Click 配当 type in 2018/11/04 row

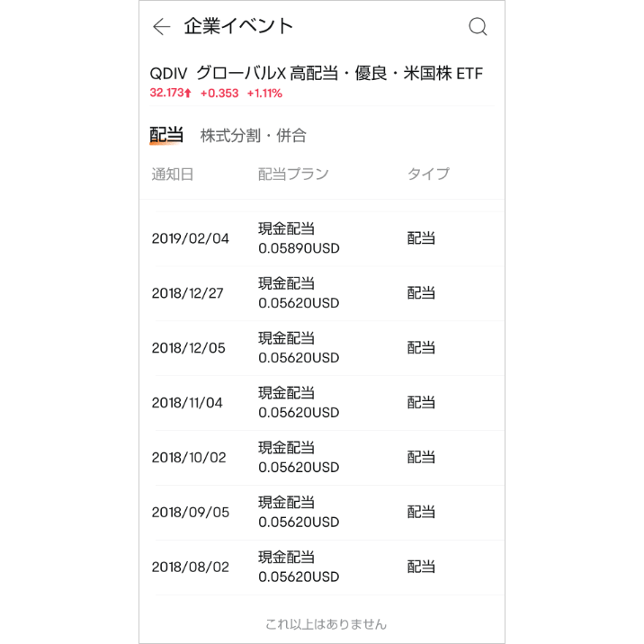pos(421,402)
